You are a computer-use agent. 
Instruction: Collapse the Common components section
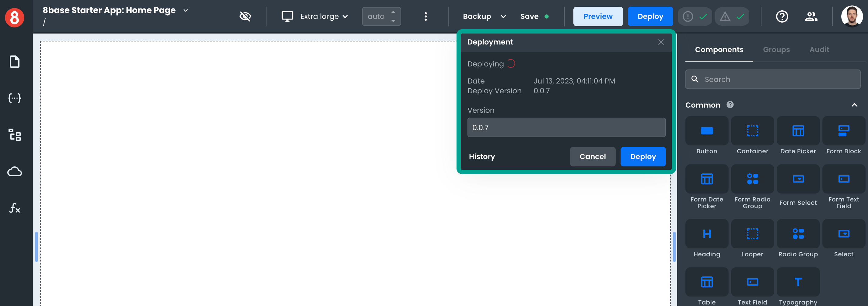854,105
